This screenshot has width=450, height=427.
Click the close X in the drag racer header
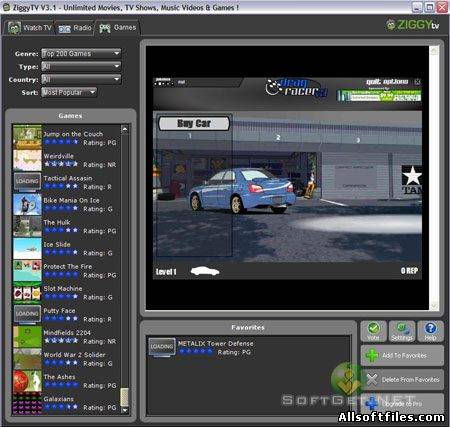pyautogui.click(x=417, y=81)
